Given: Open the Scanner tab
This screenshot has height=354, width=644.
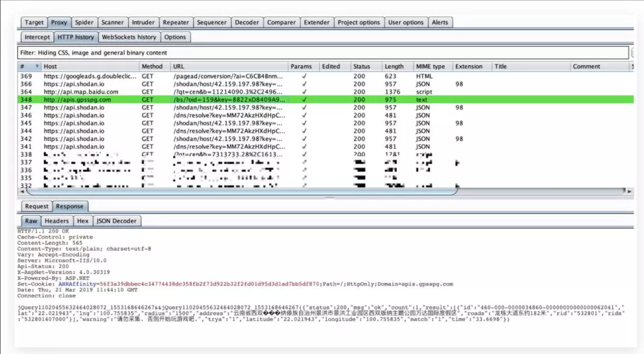Looking at the screenshot, I should click(113, 22).
